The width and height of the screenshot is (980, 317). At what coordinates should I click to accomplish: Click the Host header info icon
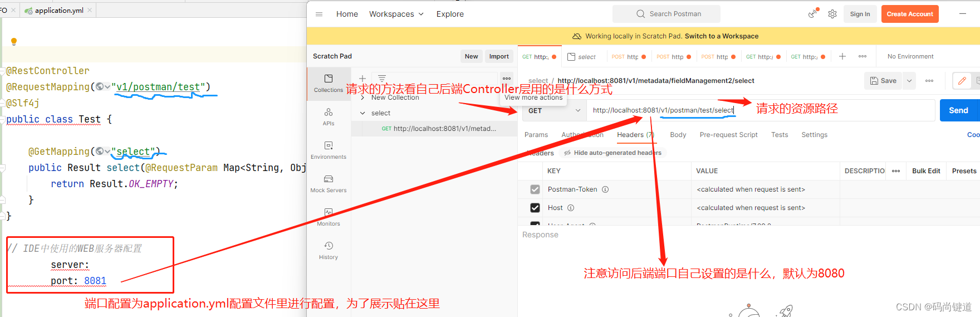coord(571,208)
